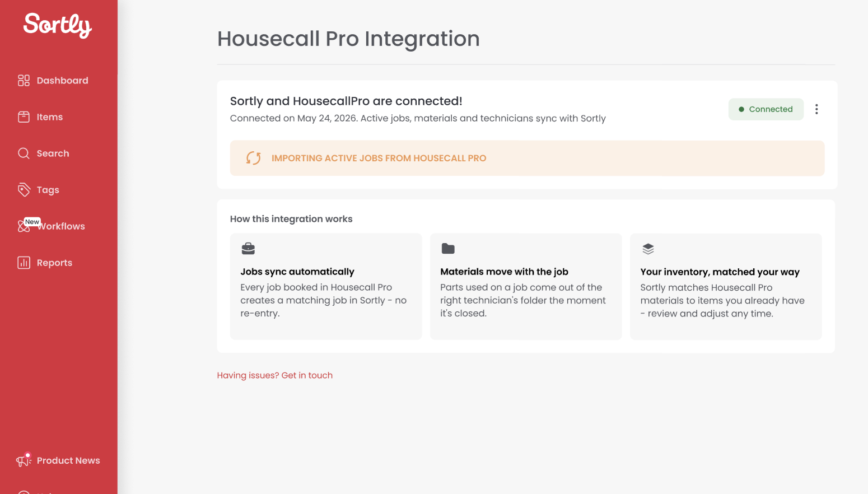Open the Dashboard grid icon

coord(24,81)
